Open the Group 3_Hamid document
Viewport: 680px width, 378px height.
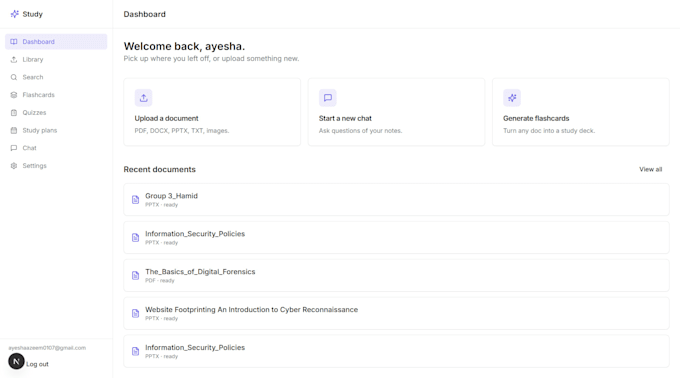point(396,199)
